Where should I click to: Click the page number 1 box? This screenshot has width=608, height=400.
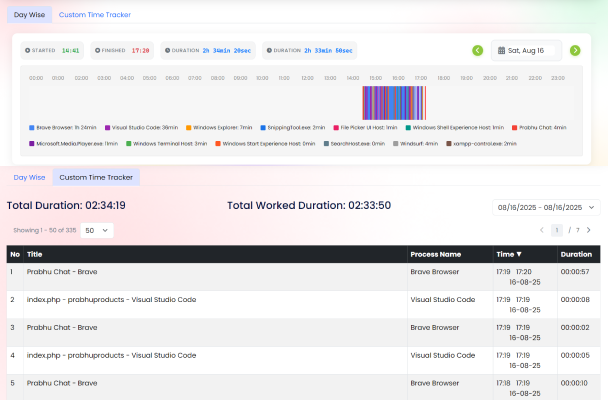coord(557,230)
